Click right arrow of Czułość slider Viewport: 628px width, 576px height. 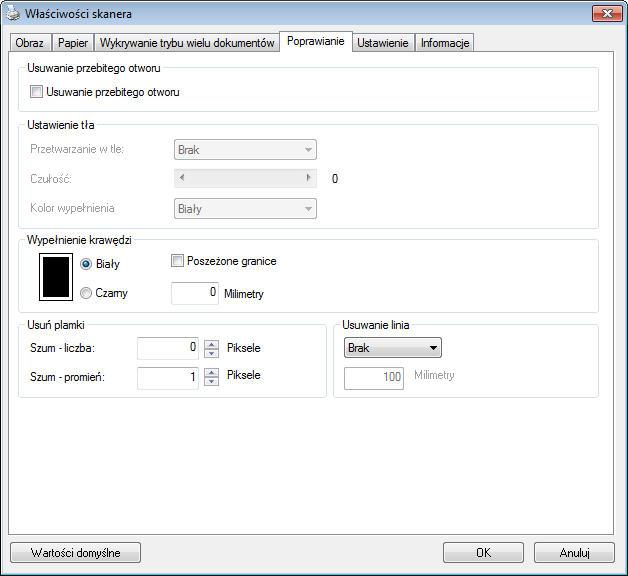[x=308, y=177]
